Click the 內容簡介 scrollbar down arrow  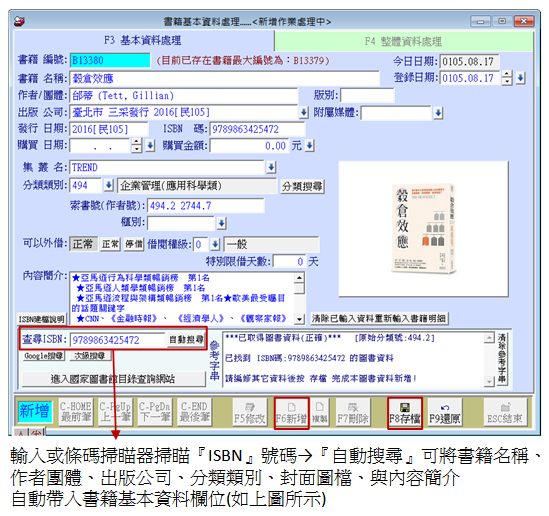point(299,319)
